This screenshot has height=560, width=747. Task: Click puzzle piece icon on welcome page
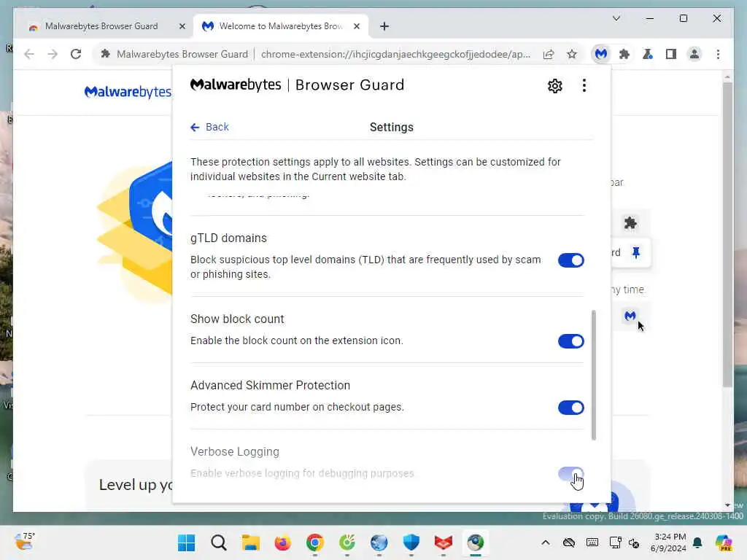pos(630,223)
